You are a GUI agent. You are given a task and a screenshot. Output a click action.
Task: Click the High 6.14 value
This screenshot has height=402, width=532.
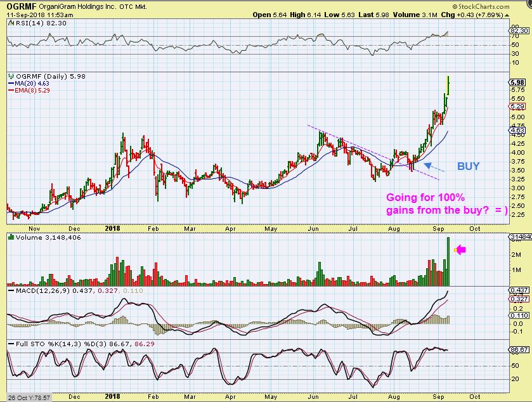pos(305,15)
